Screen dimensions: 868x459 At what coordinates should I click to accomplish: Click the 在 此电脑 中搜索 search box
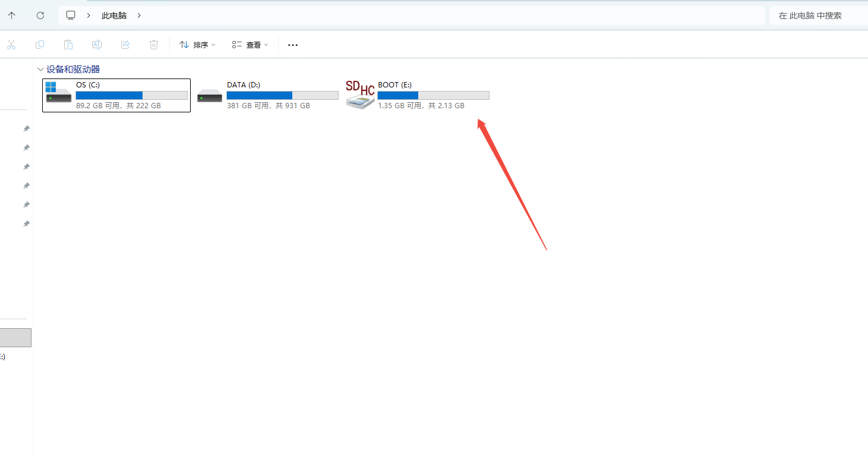(817, 15)
